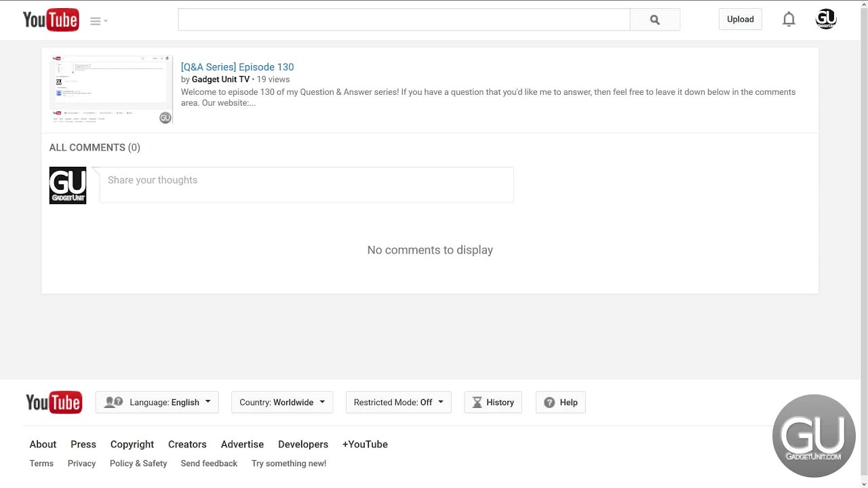The image size is (868, 488).
Task: Open the [Q&A Series] Episode 130 title link
Action: [x=237, y=67]
